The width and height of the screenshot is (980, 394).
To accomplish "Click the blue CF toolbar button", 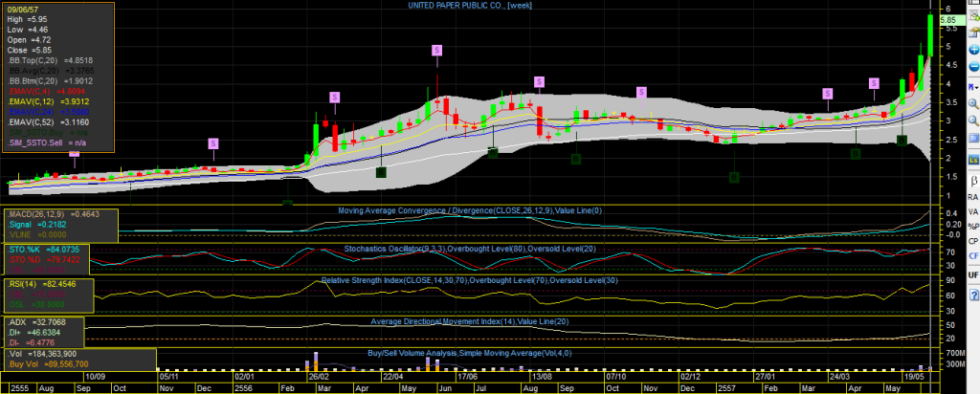I will click(973, 256).
